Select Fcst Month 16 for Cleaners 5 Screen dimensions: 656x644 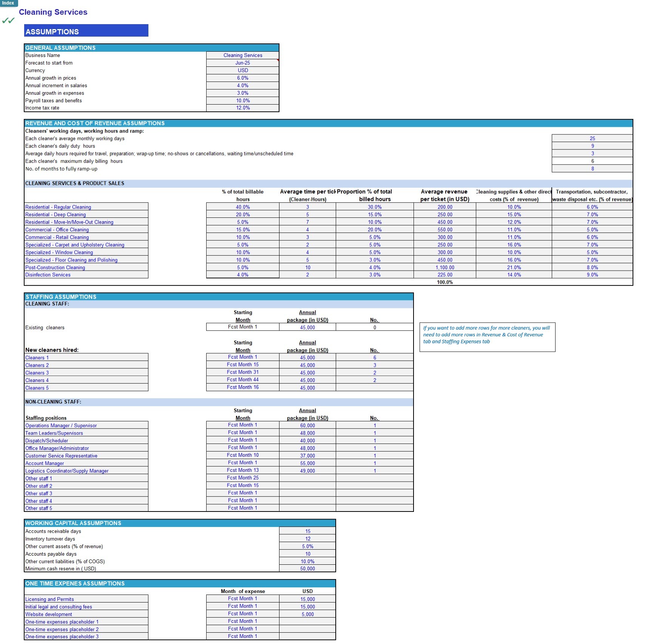242,387
